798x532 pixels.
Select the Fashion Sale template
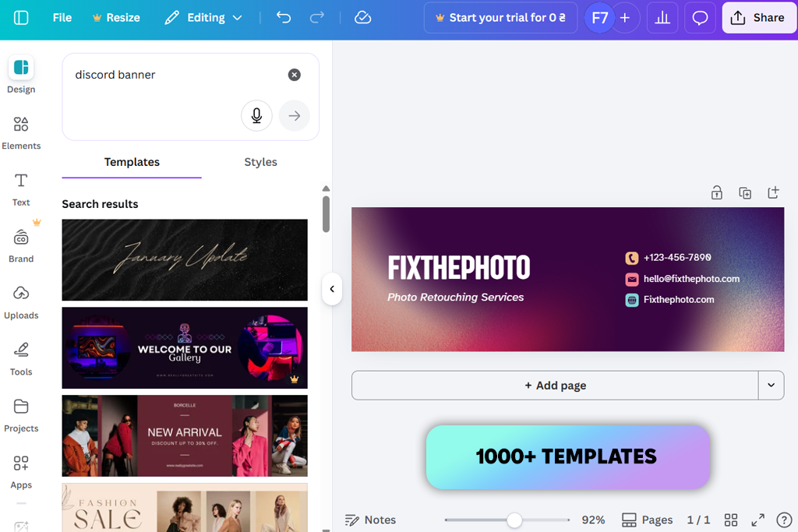point(185,508)
